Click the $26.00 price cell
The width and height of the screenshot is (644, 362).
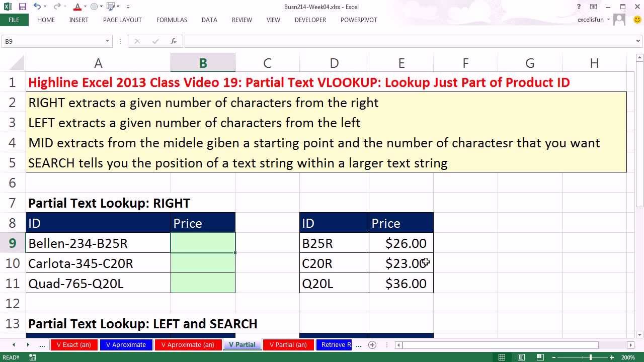pyautogui.click(x=401, y=243)
